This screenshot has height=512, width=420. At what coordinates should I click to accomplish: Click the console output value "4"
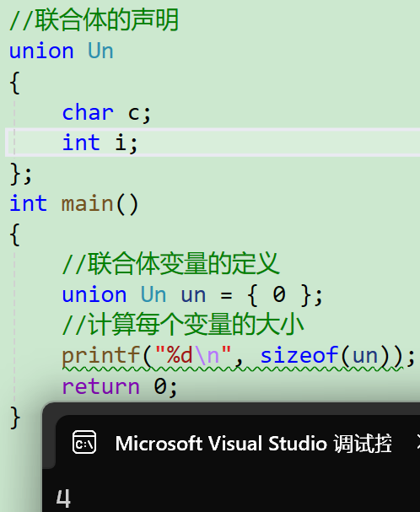(63, 499)
